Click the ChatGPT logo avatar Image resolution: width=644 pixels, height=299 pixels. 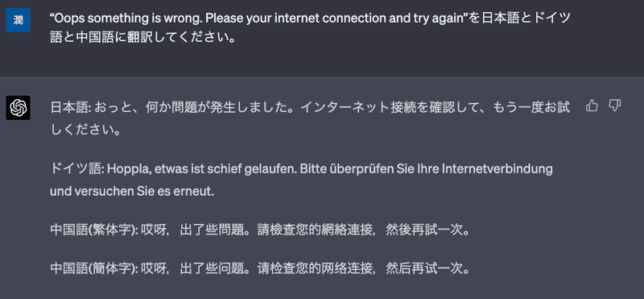point(18,108)
